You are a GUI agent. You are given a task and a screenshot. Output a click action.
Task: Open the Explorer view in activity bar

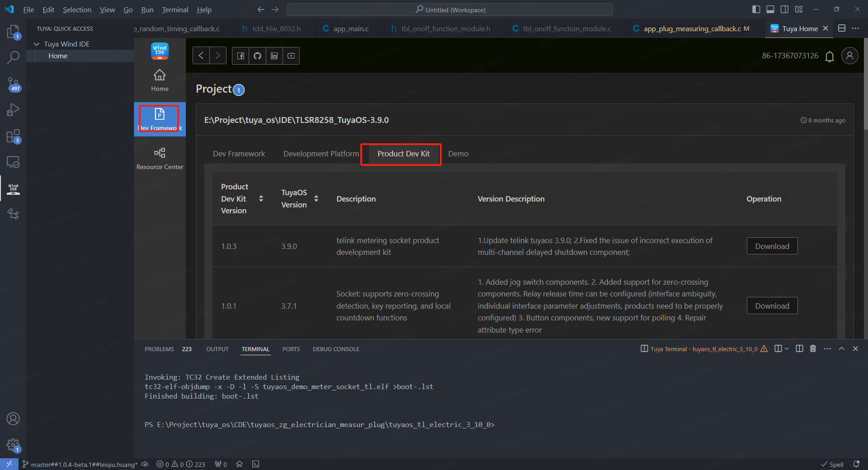[13, 32]
